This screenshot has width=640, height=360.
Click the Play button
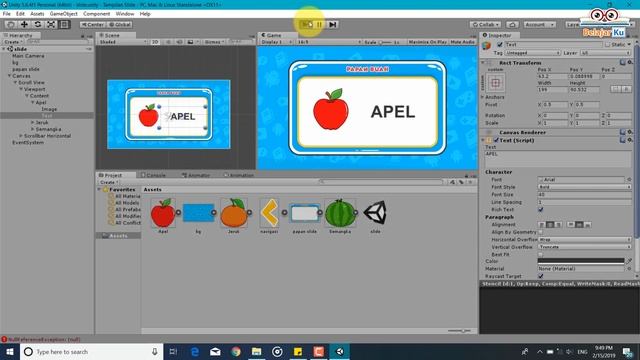[307, 24]
